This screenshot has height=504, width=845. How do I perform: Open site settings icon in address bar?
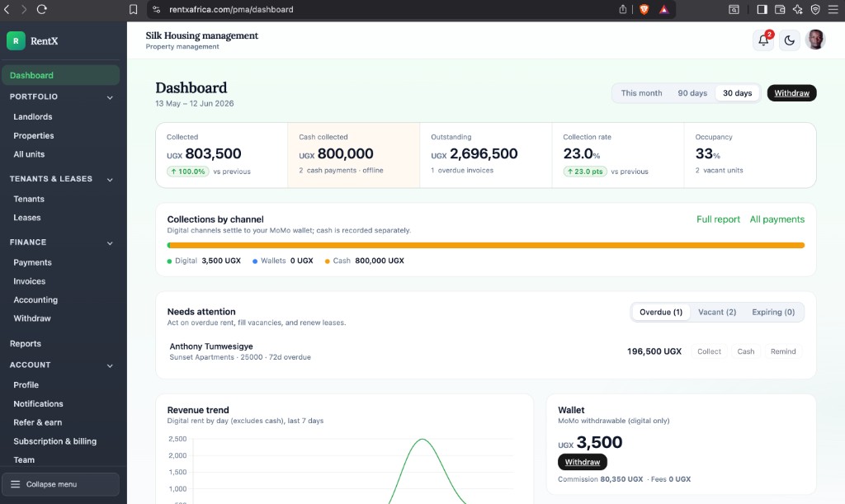(156, 9)
